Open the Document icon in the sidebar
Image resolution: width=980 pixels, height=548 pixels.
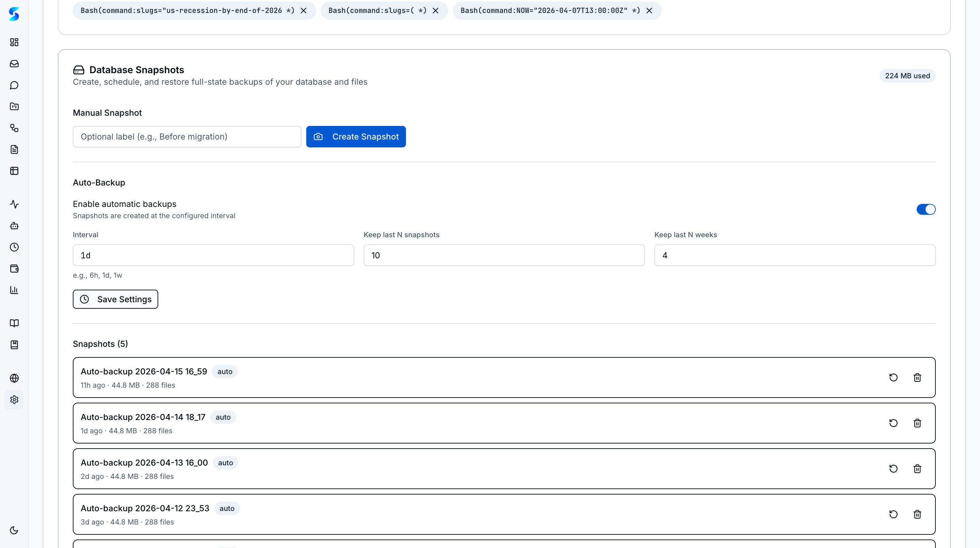14,149
